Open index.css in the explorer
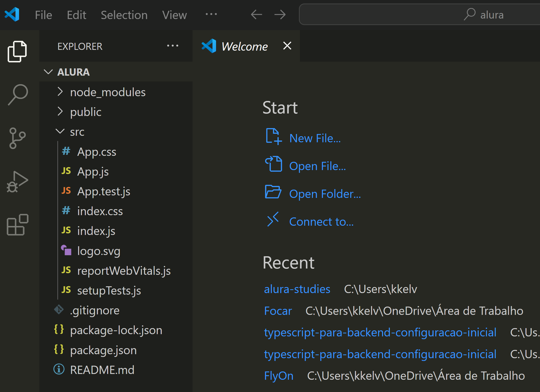540x392 pixels. point(100,211)
